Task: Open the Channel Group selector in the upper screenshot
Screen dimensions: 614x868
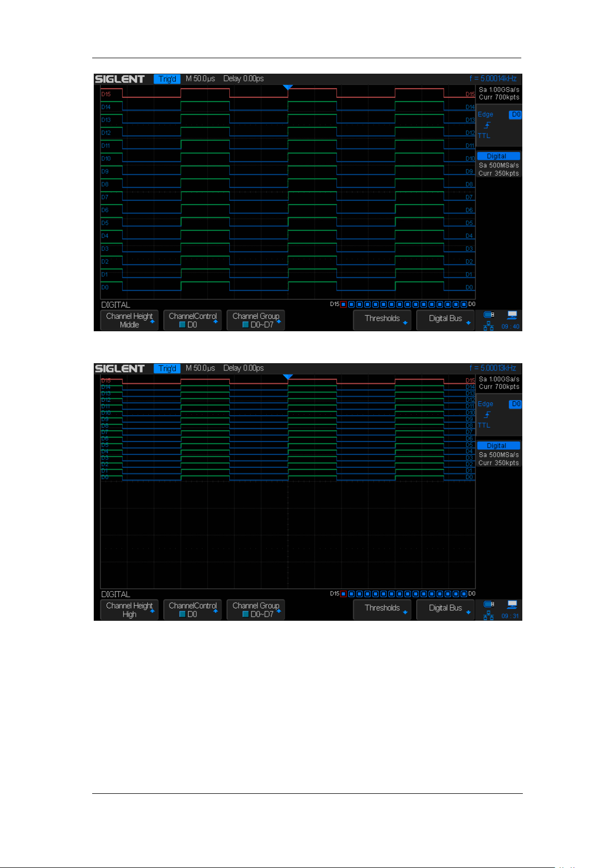Action: coord(256,320)
